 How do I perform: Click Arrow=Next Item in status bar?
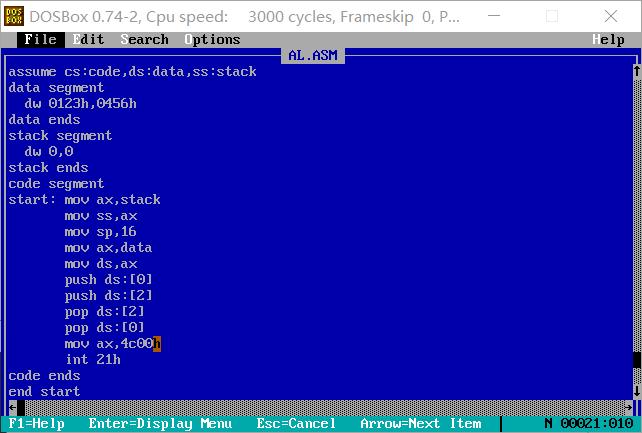[420, 423]
